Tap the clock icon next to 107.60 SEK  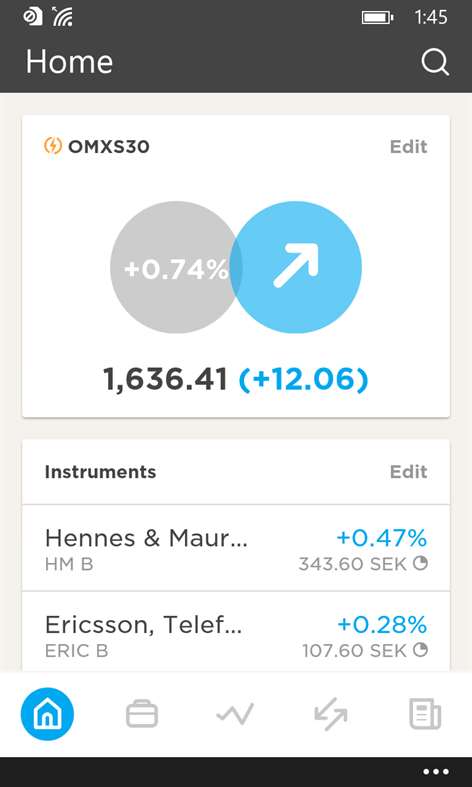(420, 650)
